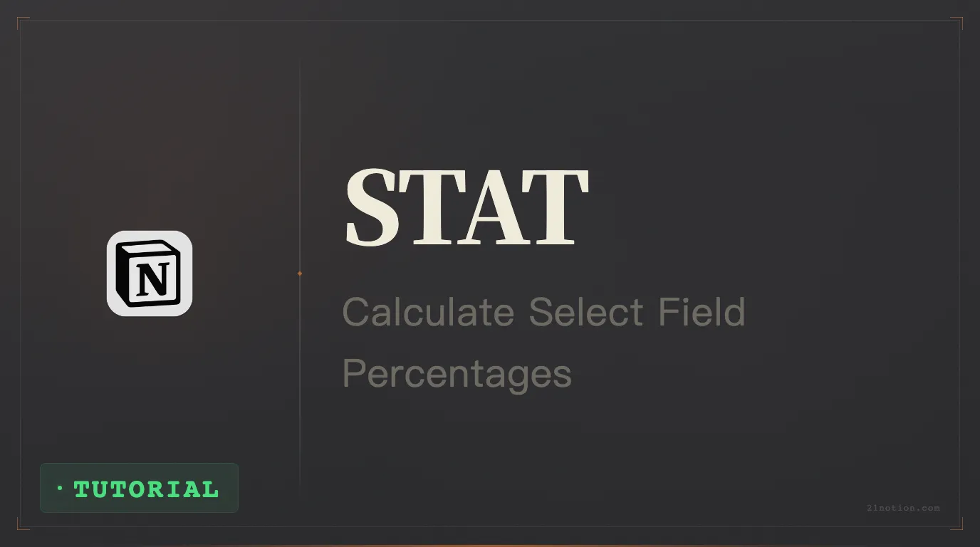Click the orange diamond on the divider

tap(300, 273)
